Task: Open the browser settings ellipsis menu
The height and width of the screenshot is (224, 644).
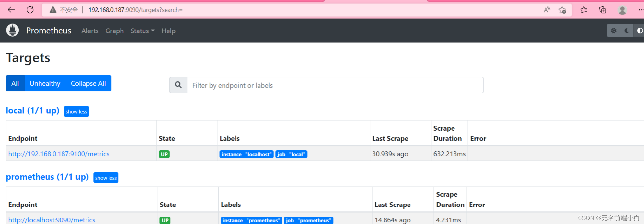Action: click(x=641, y=10)
